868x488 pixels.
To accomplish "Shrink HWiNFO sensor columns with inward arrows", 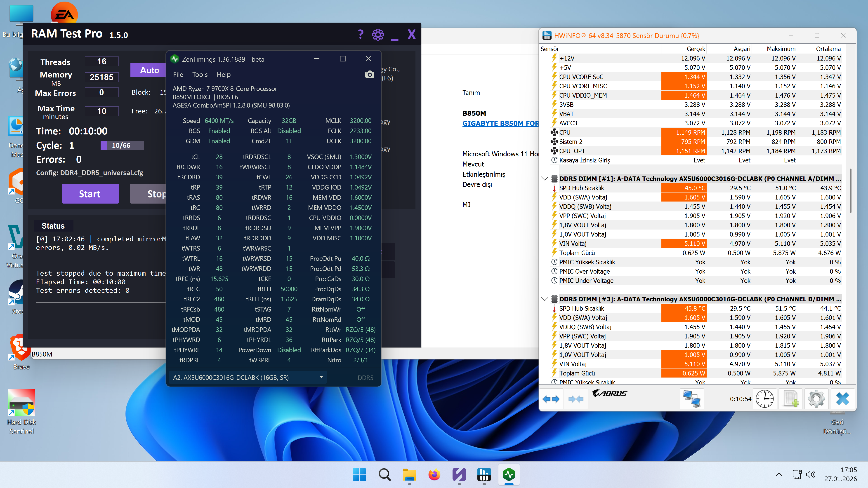I will (576, 399).
